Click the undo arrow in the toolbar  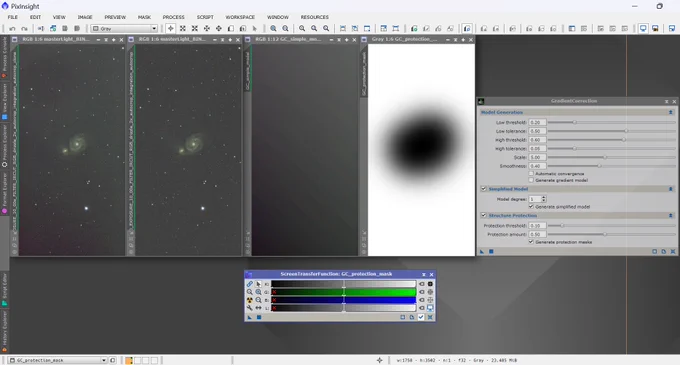12,29
